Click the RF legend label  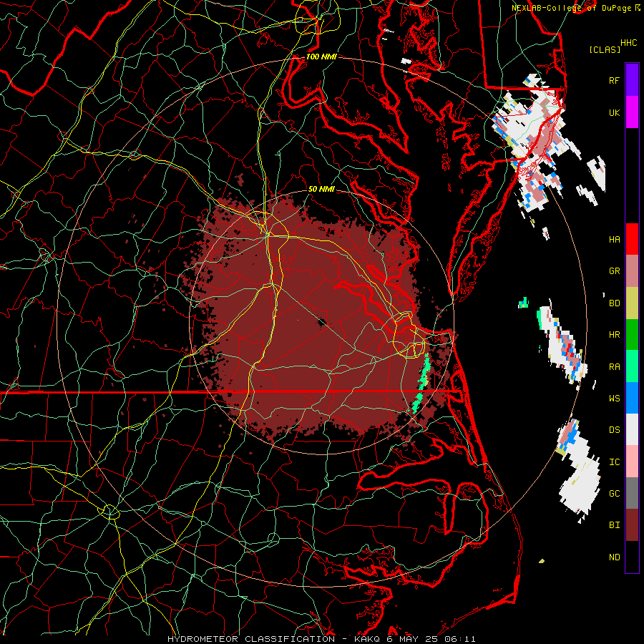click(x=614, y=80)
